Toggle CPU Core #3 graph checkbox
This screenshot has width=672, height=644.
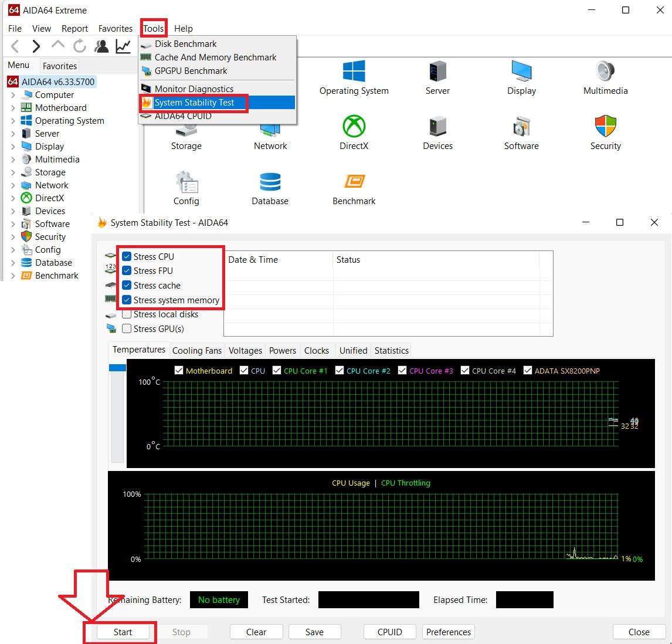point(402,370)
